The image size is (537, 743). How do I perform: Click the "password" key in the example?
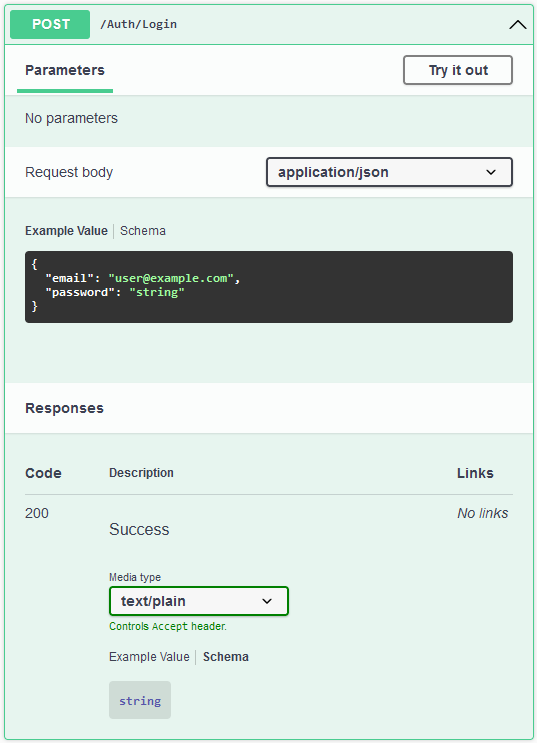(x=83, y=292)
